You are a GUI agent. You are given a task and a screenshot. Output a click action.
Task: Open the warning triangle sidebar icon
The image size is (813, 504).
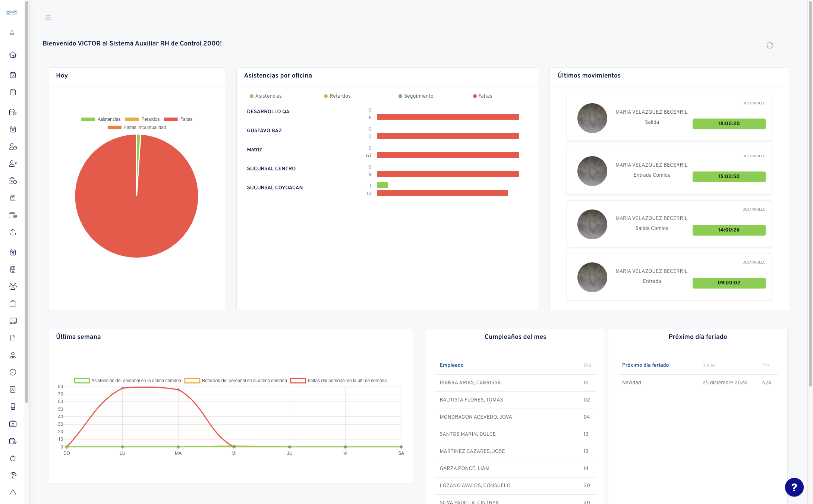click(x=13, y=492)
